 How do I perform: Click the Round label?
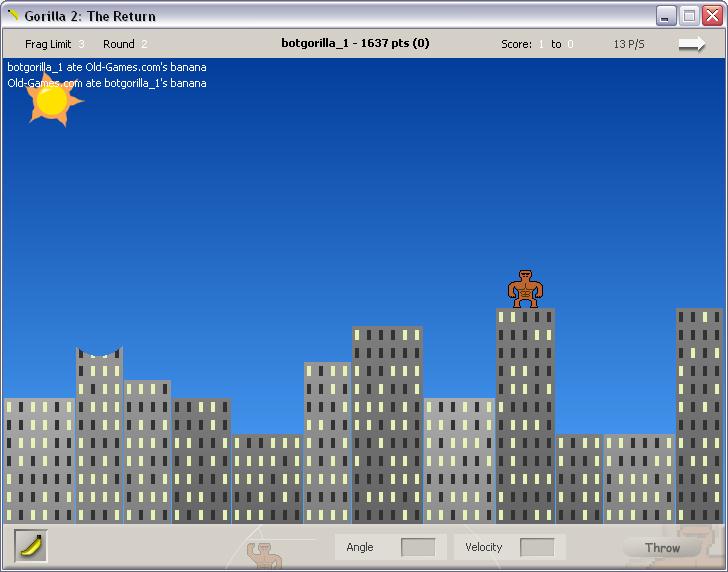[118, 44]
